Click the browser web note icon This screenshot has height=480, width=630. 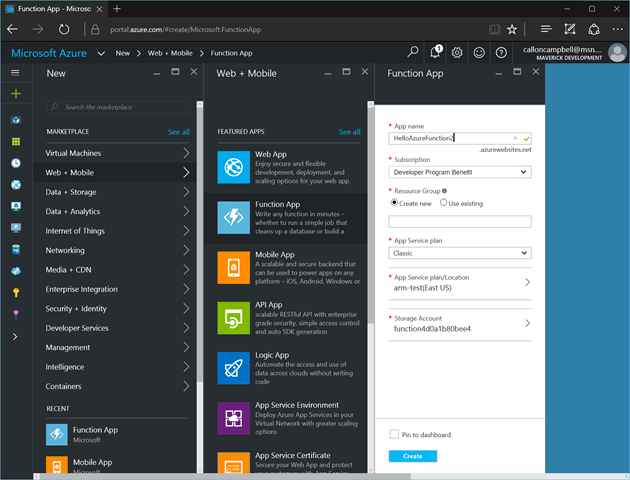coord(570,29)
